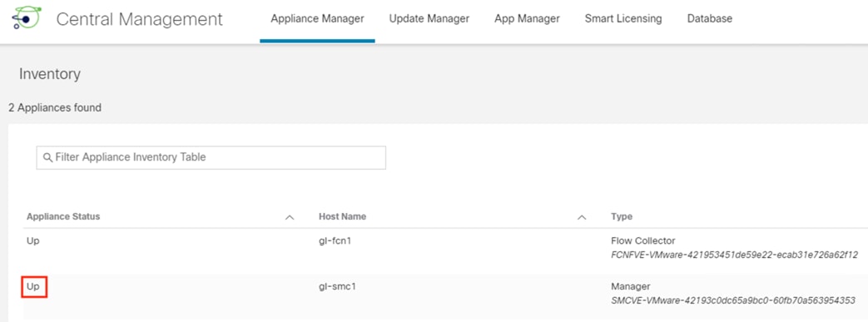Go to the Smart Licensing tab

623,19
